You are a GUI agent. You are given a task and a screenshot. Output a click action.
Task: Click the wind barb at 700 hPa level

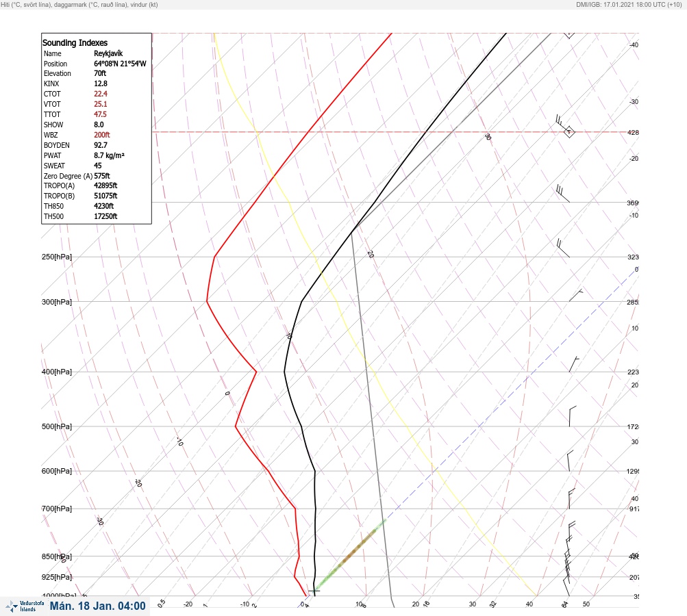point(571,499)
